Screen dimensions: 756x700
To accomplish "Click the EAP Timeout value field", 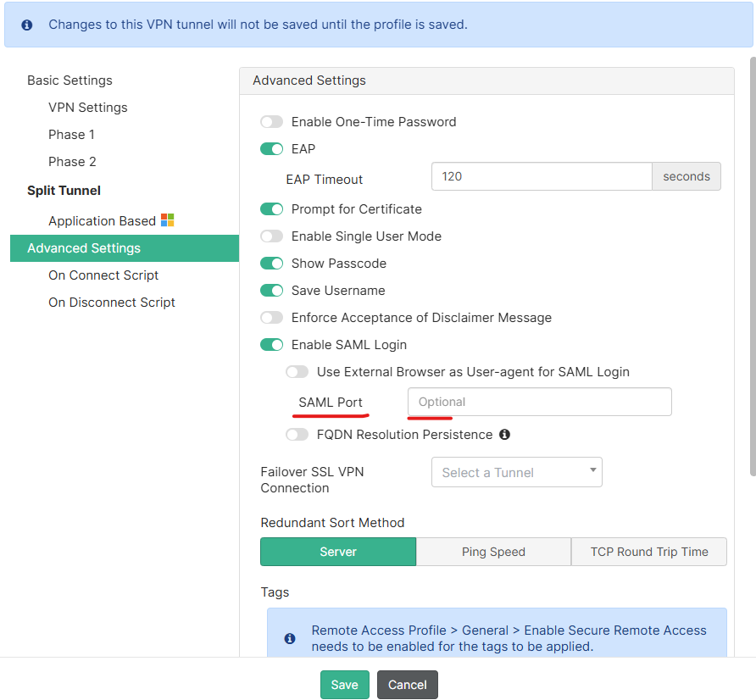I will pyautogui.click(x=541, y=176).
